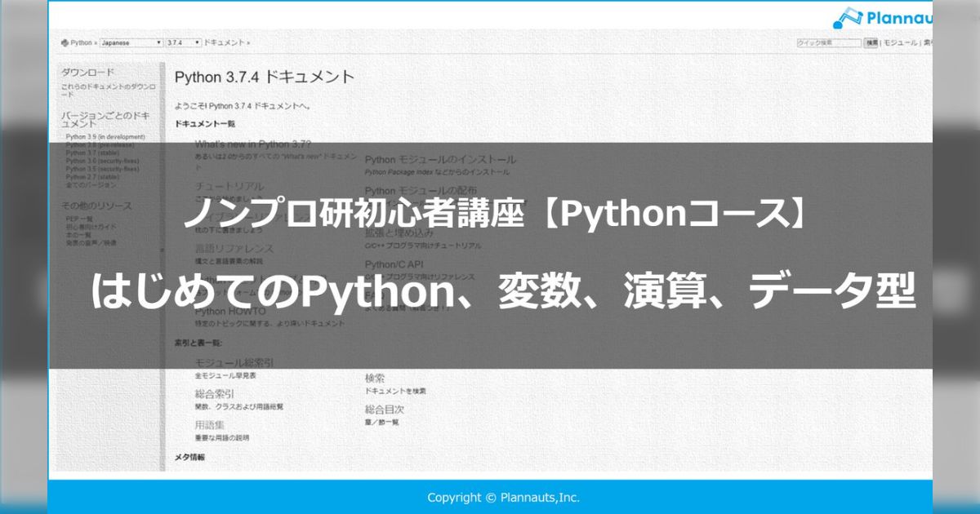The image size is (980, 514).
Task: Open the PEP一覧 link
Action: click(78, 218)
